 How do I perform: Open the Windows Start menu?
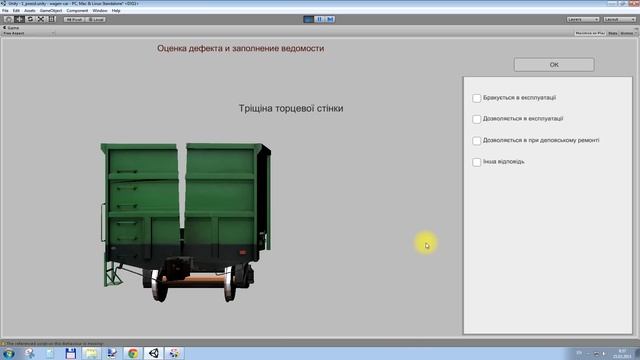[x=9, y=353]
